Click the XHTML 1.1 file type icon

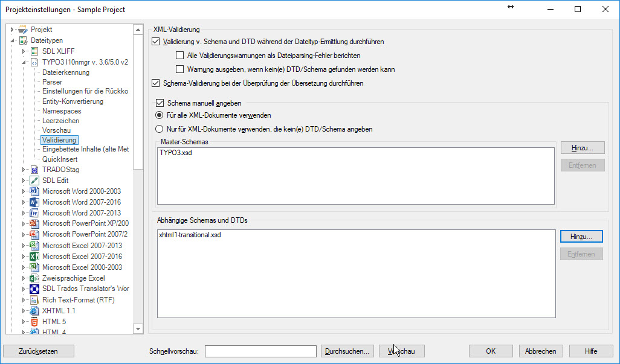click(34, 311)
